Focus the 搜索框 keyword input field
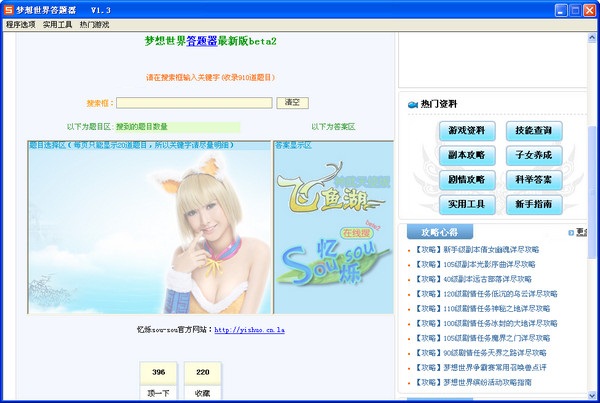600x403 pixels. [194, 103]
